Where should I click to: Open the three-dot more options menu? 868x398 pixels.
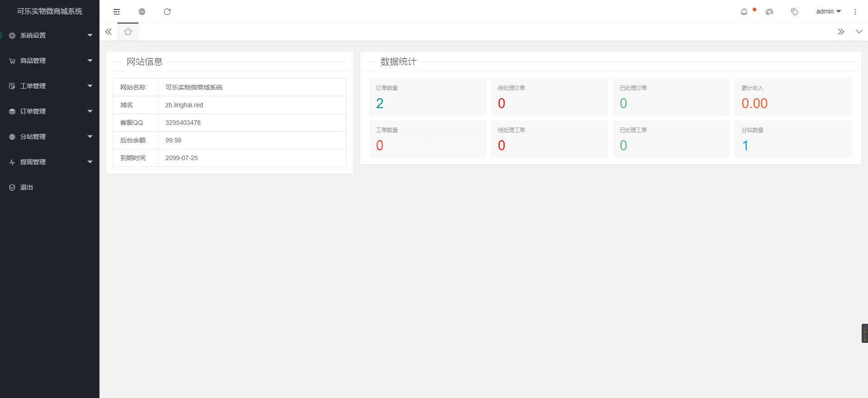pos(855,12)
